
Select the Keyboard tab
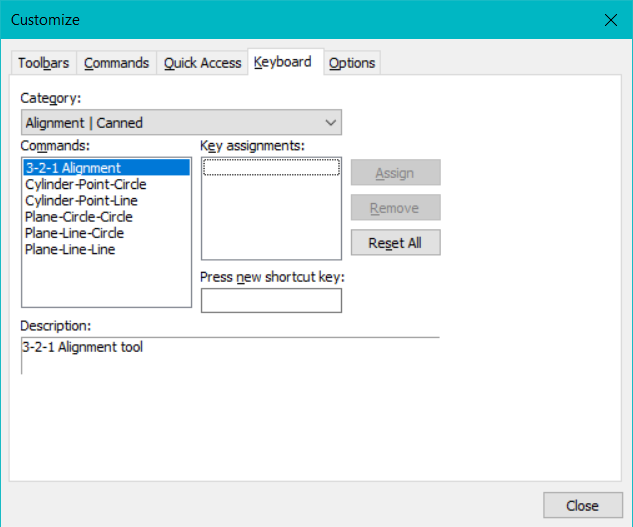pyautogui.click(x=283, y=62)
